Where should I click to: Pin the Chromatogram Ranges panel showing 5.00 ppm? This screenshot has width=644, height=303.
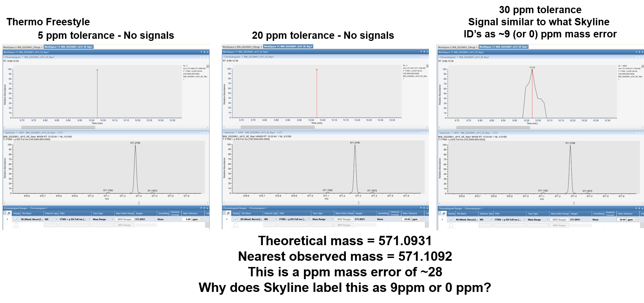click(204, 208)
